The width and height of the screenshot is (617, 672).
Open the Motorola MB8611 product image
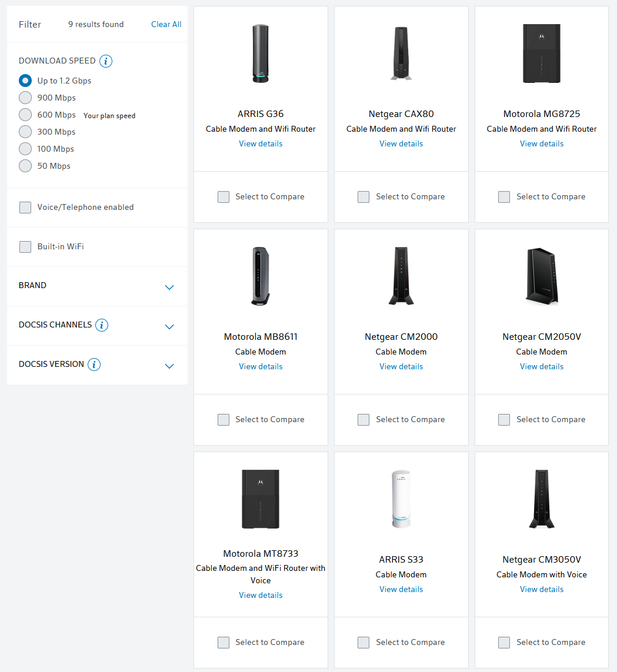click(x=261, y=276)
